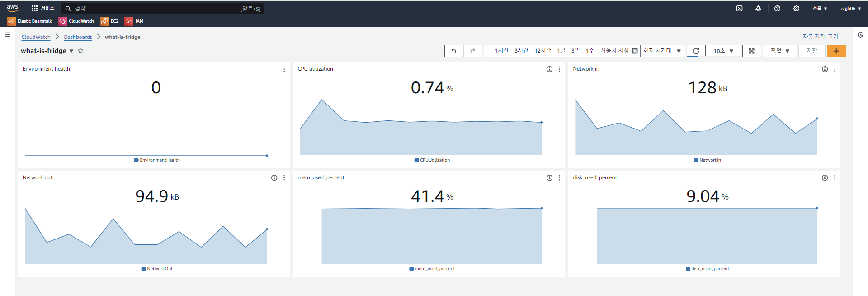The height and width of the screenshot is (296, 868).
Task: Open the help question mark icon
Action: (x=777, y=8)
